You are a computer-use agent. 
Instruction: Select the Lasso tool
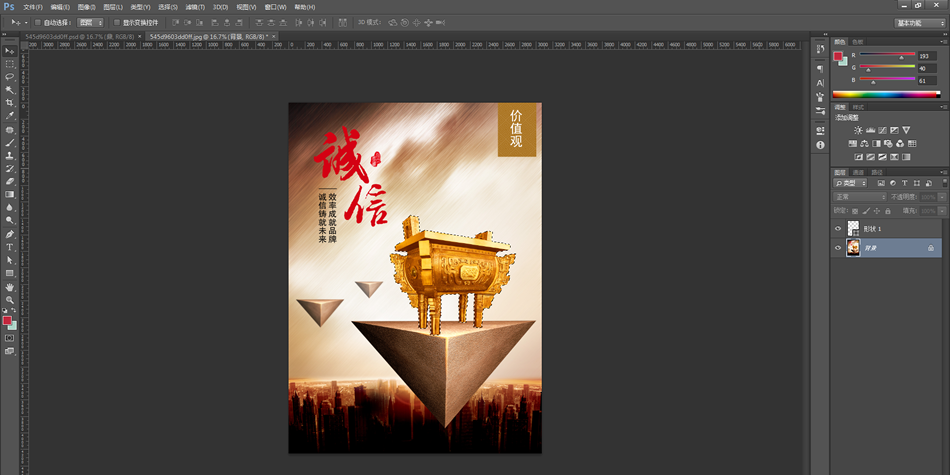tap(10, 77)
